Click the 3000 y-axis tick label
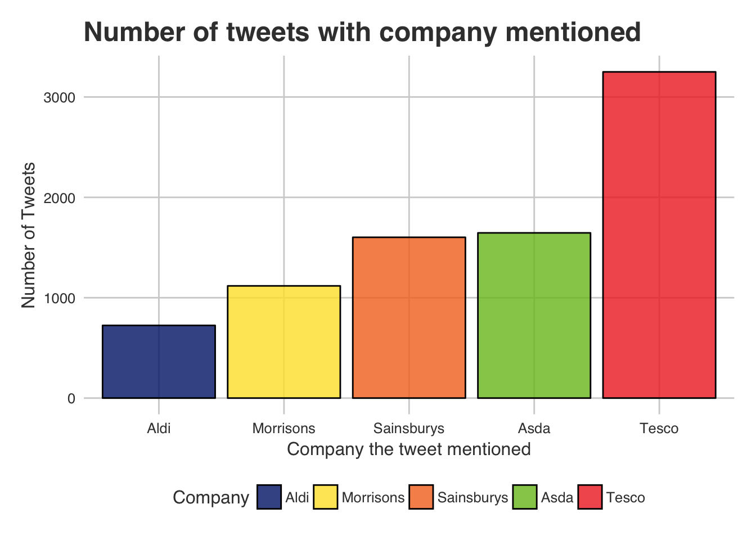This screenshot has width=756, height=540. click(59, 97)
